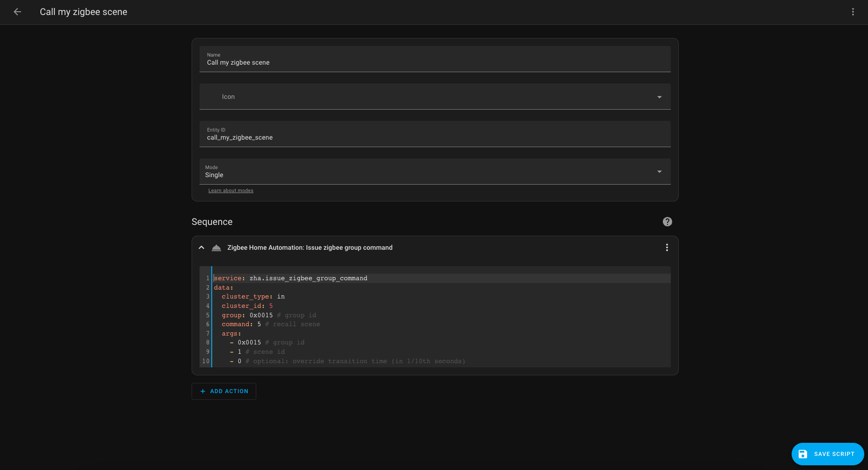The height and width of the screenshot is (470, 868).
Task: Click the cloud icon beside the ZHA action
Action: point(216,247)
